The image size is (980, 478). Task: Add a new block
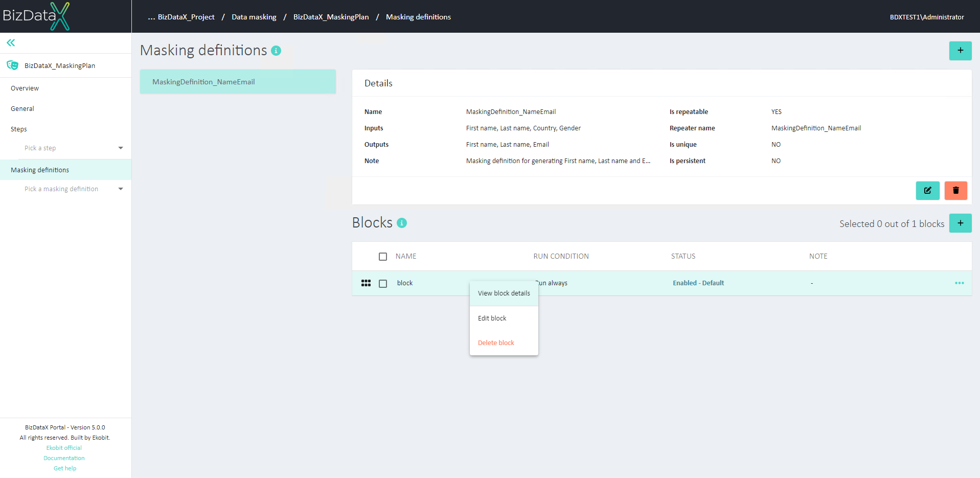pyautogui.click(x=960, y=223)
